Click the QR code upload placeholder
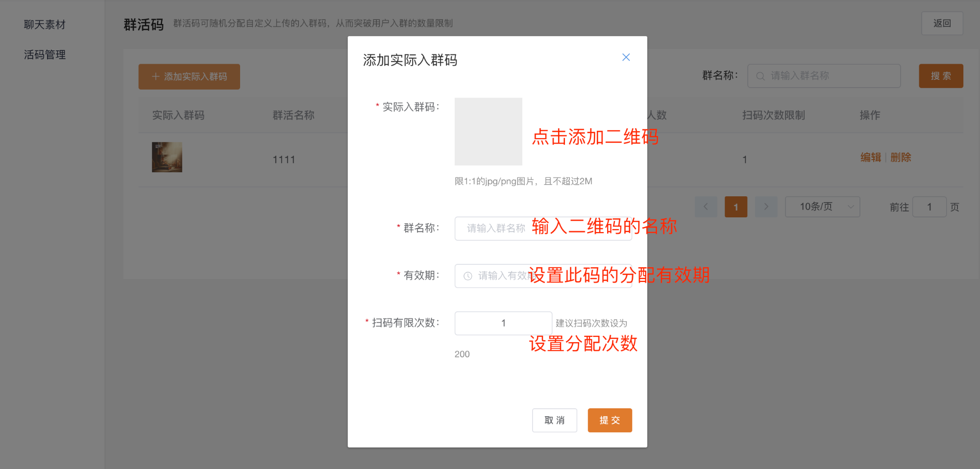The image size is (980, 469). (x=488, y=131)
